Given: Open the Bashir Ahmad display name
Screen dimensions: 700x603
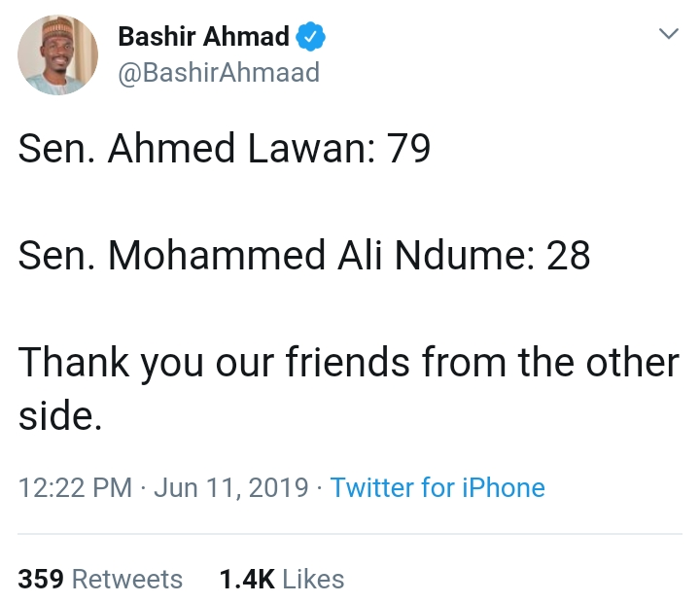Looking at the screenshot, I should coord(203,38).
